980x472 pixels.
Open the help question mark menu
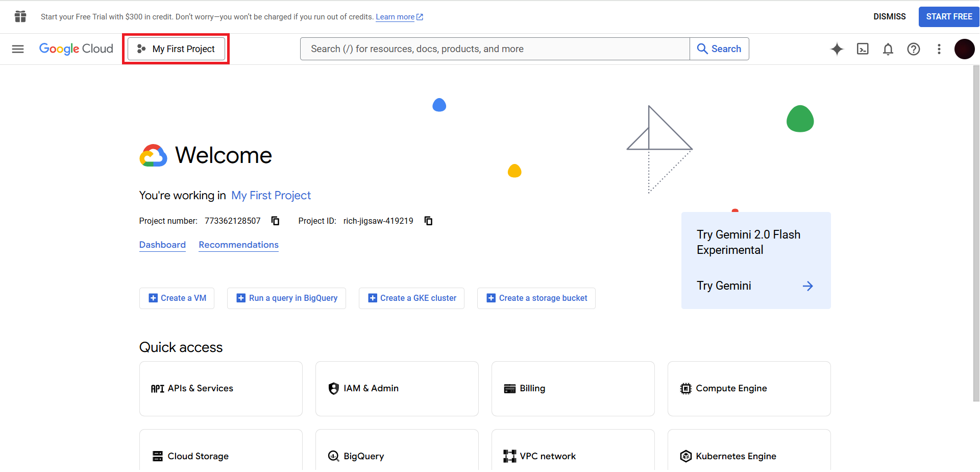(x=914, y=49)
